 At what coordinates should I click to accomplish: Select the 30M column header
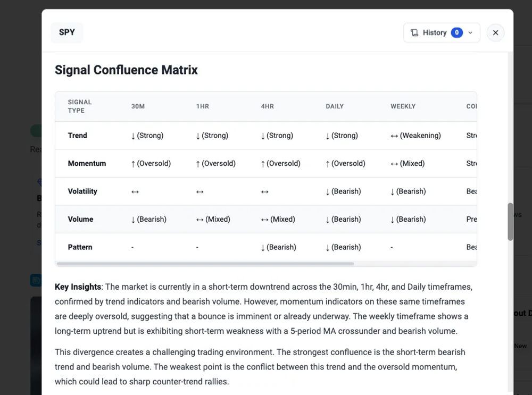pos(138,106)
